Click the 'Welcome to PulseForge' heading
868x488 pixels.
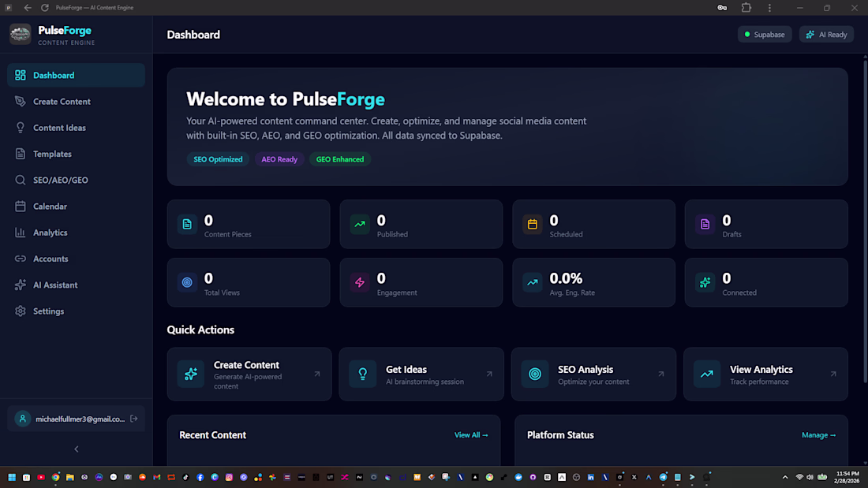pyautogui.click(x=286, y=99)
